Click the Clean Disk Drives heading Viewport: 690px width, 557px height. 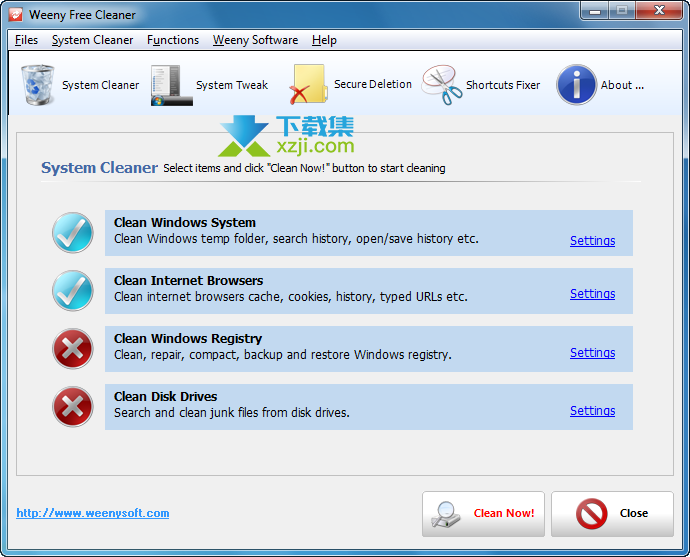[x=165, y=397]
